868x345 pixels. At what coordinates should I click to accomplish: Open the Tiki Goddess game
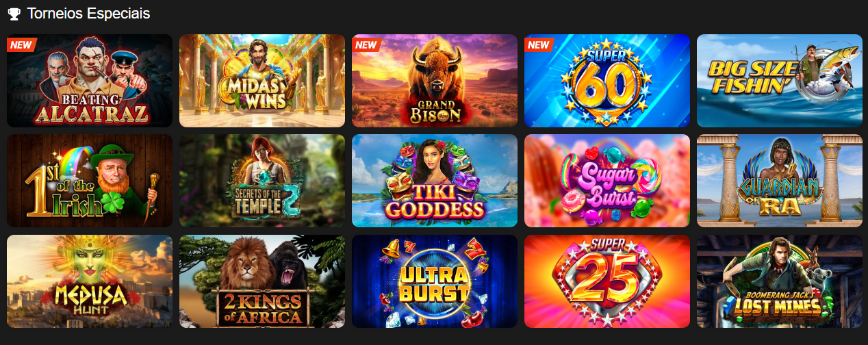(x=435, y=181)
